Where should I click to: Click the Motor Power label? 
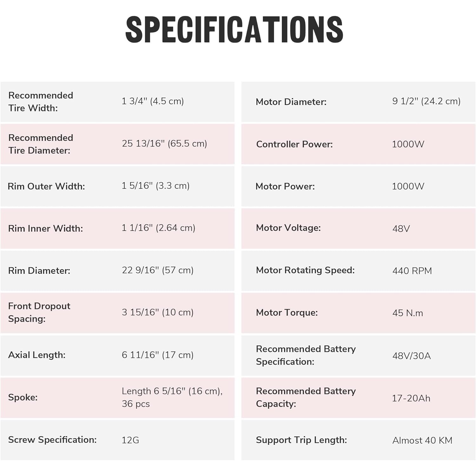[285, 186]
